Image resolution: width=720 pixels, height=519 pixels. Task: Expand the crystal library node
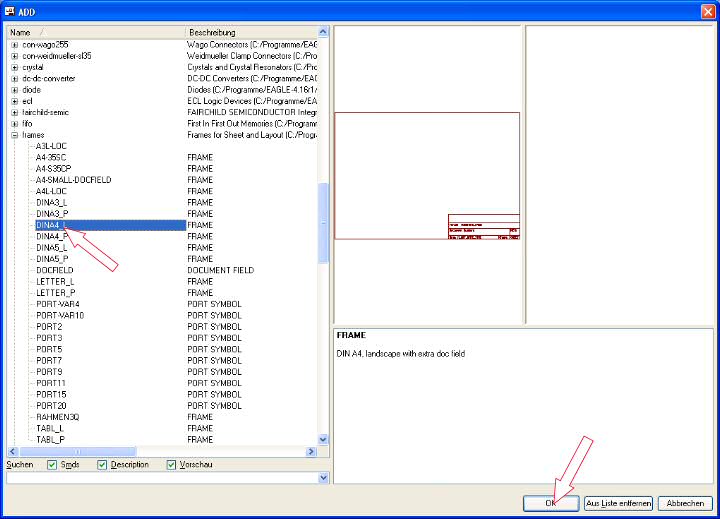14,67
